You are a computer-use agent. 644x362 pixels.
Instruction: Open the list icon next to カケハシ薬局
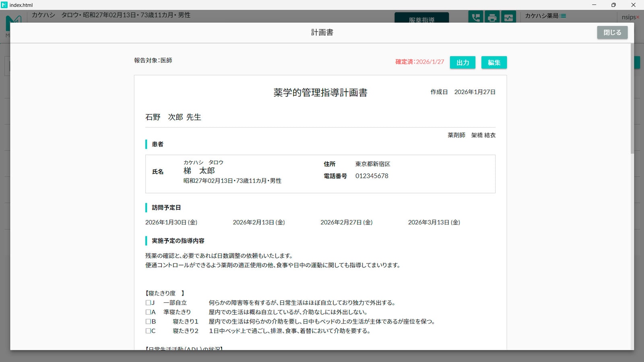click(563, 15)
